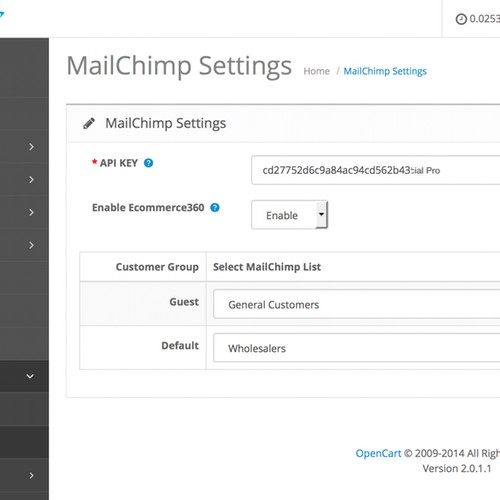Click the API KEY help icon

[x=148, y=163]
